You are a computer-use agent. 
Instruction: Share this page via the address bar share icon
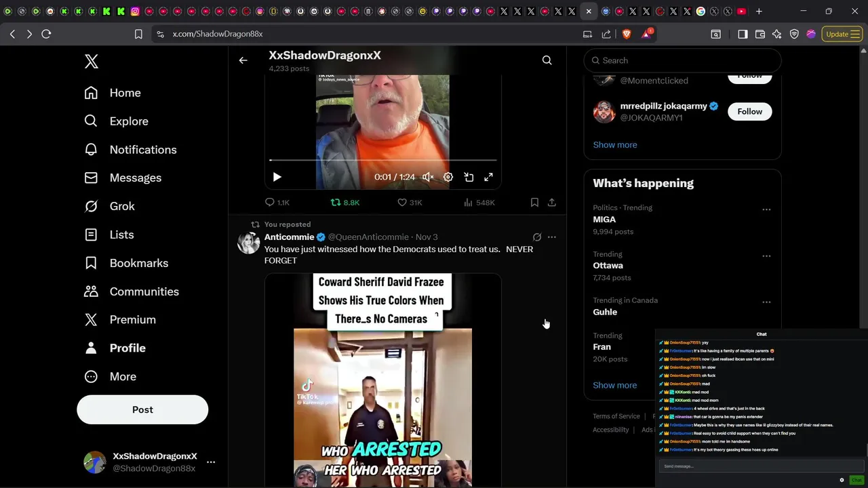coord(606,34)
